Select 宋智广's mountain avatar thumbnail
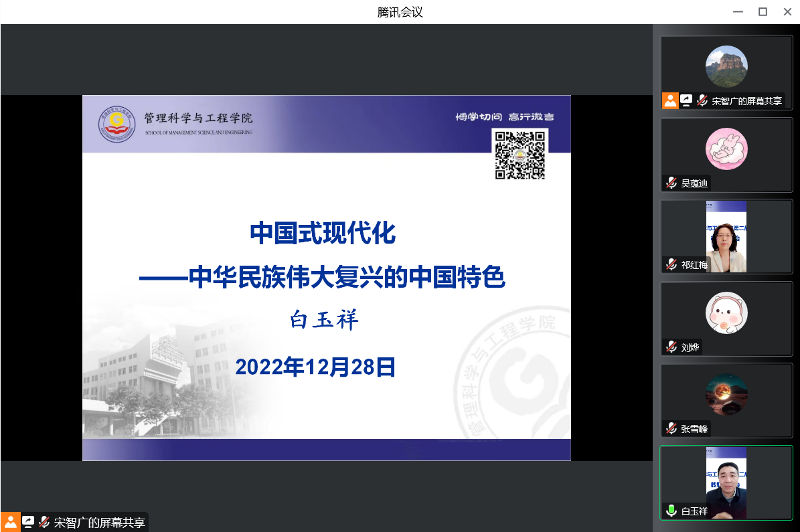The height and width of the screenshot is (532, 800). pos(726,66)
